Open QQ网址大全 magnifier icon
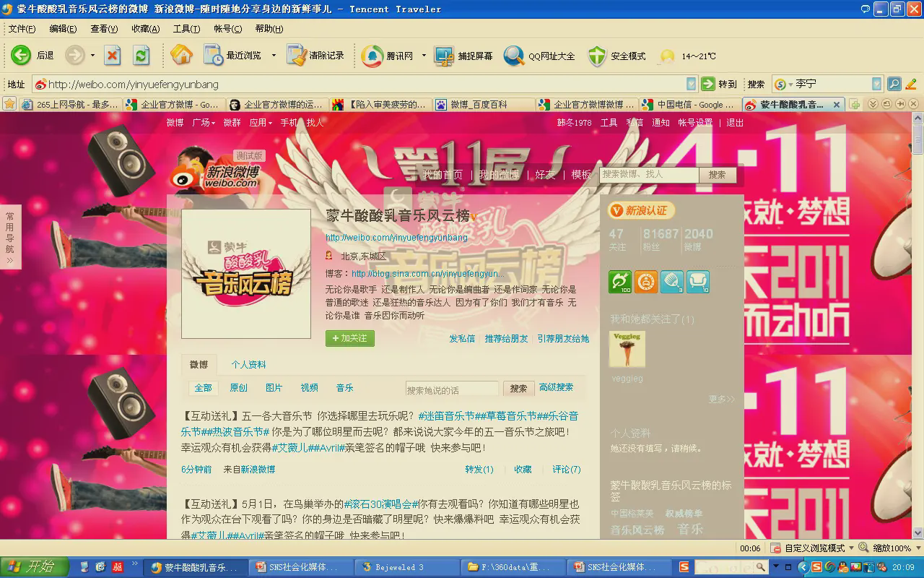The width and height of the screenshot is (924, 578). click(514, 56)
